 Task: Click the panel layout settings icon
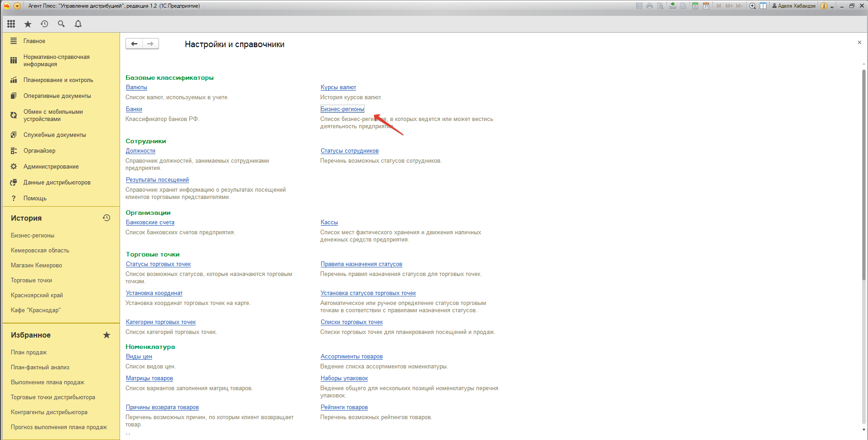click(x=763, y=6)
